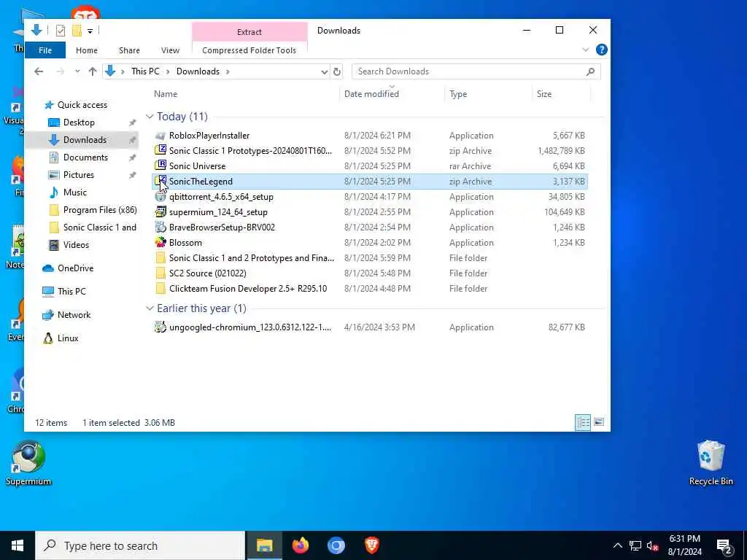The image size is (747, 560).
Task: Open the File menu
Action: 45,50
